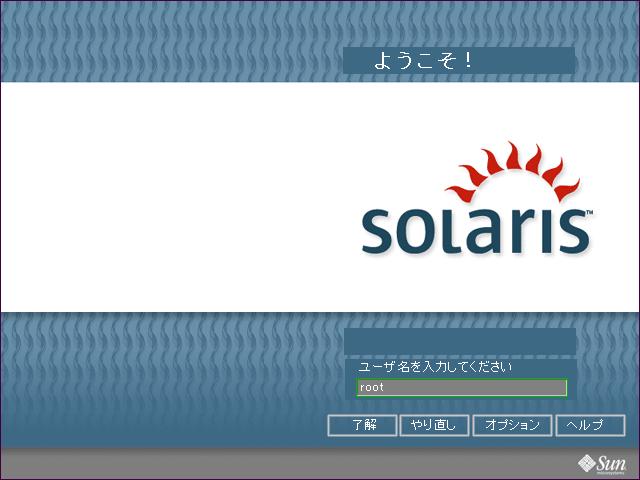Click the 了解 button to confirm login
This screenshot has width=640, height=480.
tap(362, 425)
